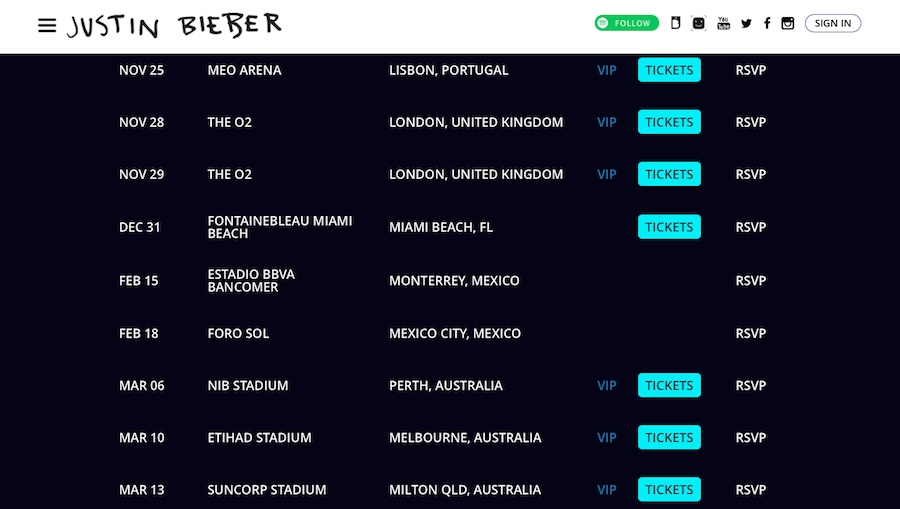RSVP for Foro Sol Mexico City show
Viewport: 900px width, 509px height.
pos(750,333)
